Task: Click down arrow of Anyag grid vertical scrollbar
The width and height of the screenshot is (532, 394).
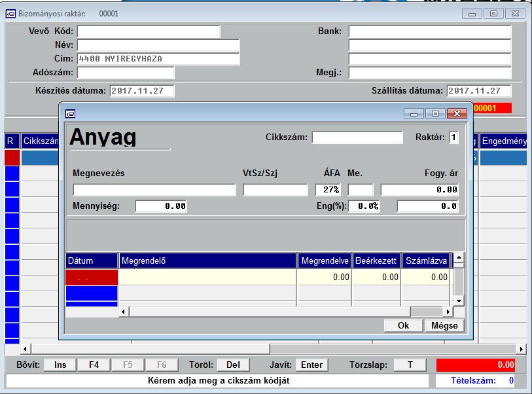Action: tap(459, 300)
